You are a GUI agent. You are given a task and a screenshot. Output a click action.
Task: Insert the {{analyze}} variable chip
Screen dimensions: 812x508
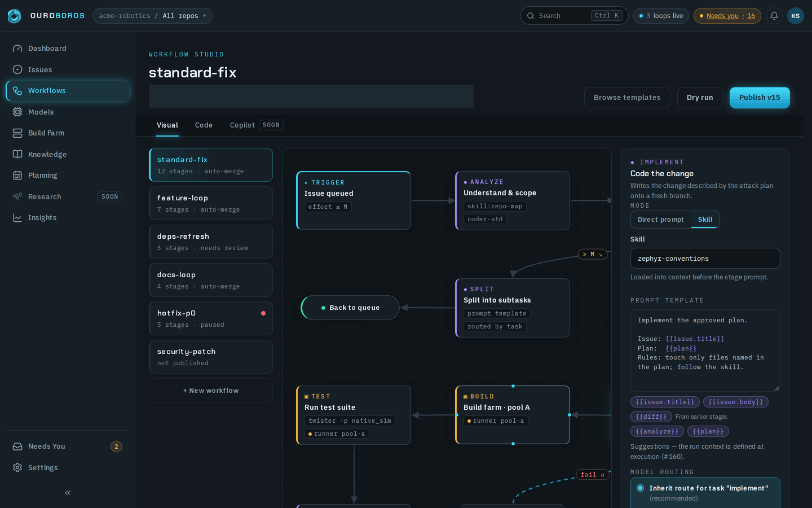click(657, 431)
